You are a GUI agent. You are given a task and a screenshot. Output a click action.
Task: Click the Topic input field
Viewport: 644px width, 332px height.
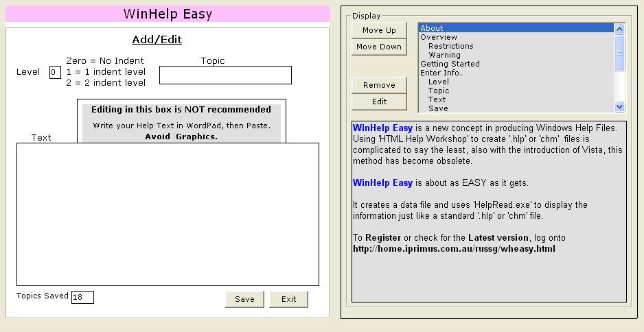tap(225, 75)
